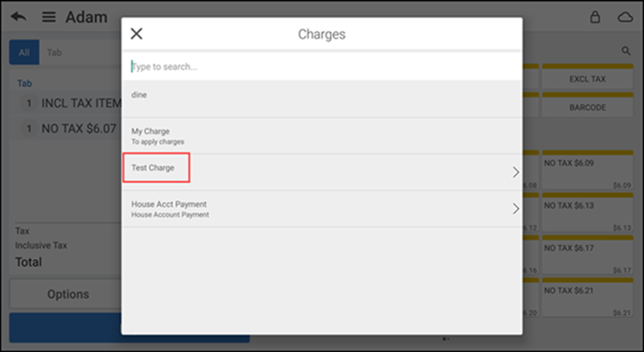Screen dimensions: 644x352
Task: Select the NO TAX $6.09 item tile
Action: click(x=587, y=170)
